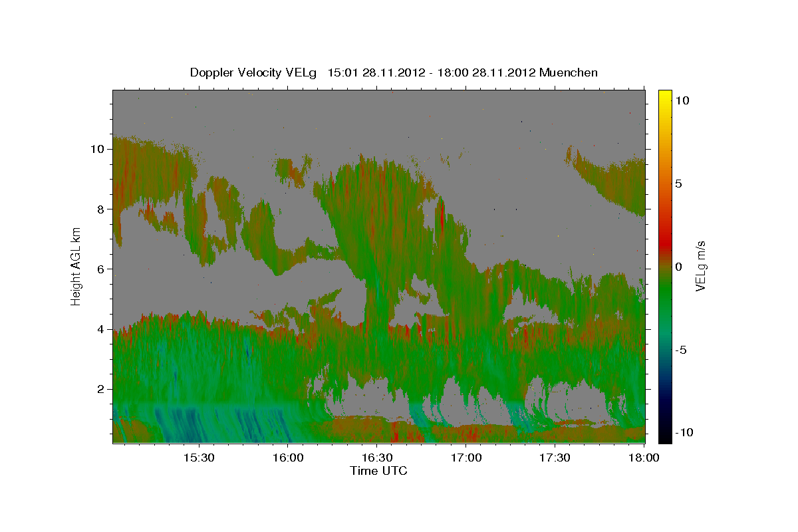Viewport: 798px width, 532px height.
Task: Click the colorbar value 5 label
Action: [678, 183]
